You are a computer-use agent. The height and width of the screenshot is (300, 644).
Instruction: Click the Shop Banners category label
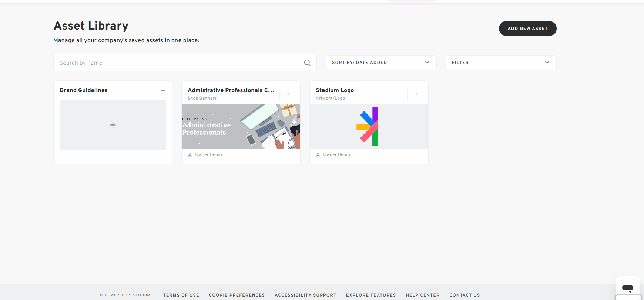(202, 98)
